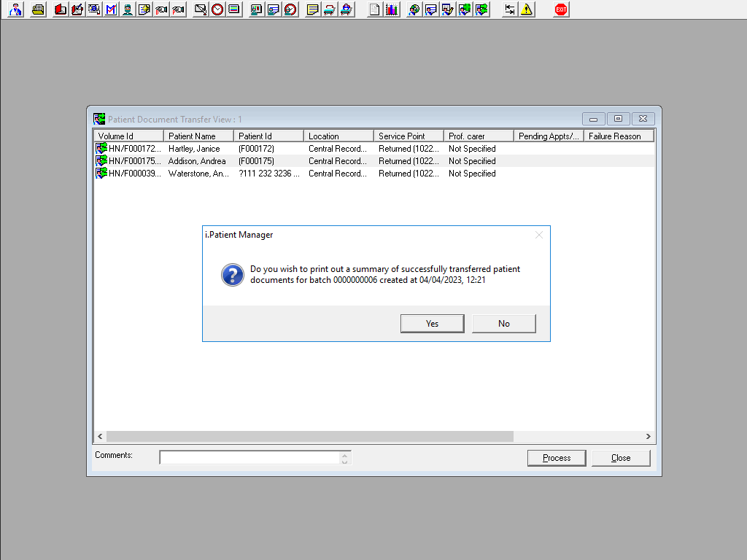Open the person with chart monitor icon
The height and width of the screenshot is (560, 747).
pos(256,9)
